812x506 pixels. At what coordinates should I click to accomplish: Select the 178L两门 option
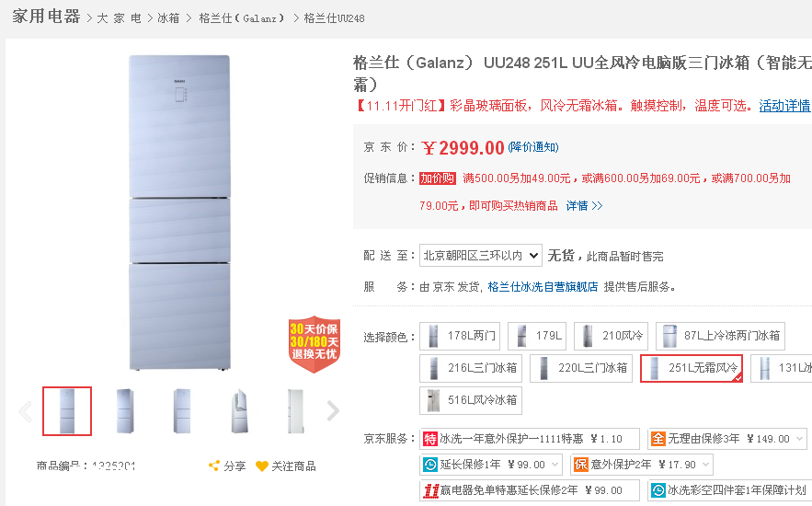click(460, 336)
